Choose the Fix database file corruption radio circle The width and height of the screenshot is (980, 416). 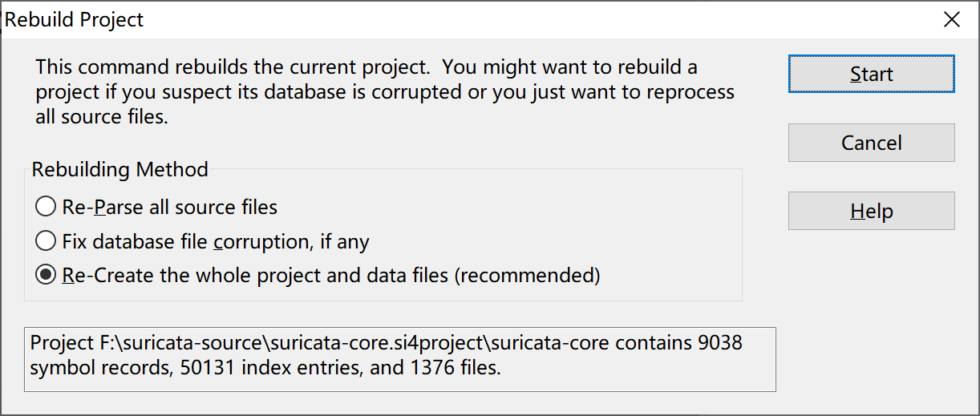(x=46, y=241)
